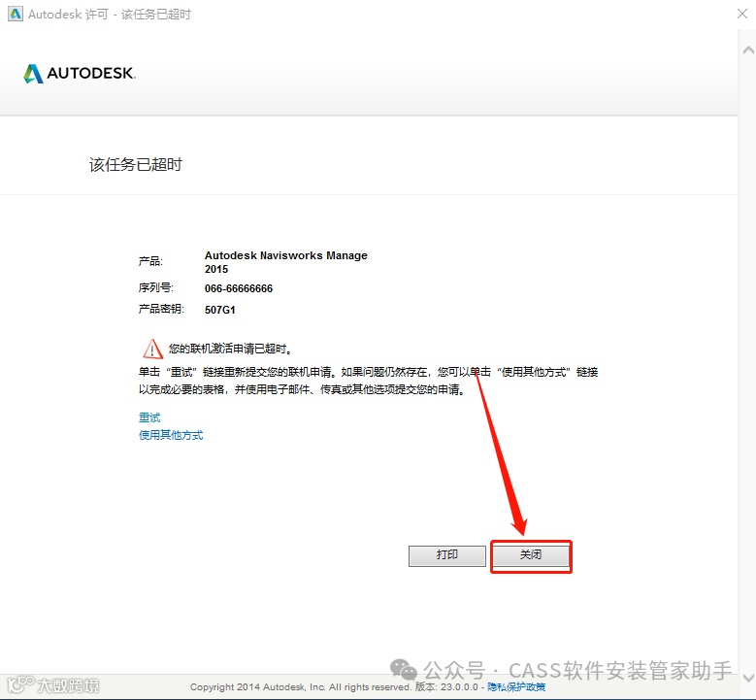Click the 重试 link

pyautogui.click(x=149, y=417)
